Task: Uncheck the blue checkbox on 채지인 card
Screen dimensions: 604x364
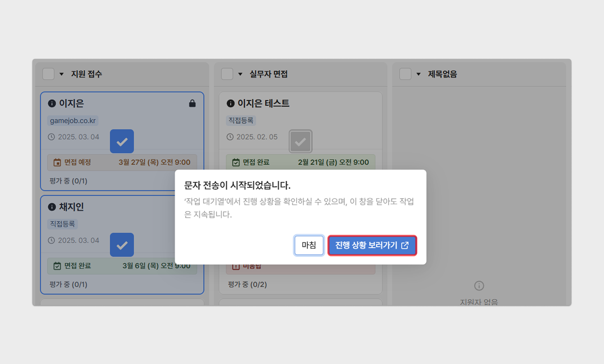Action: coord(122,245)
